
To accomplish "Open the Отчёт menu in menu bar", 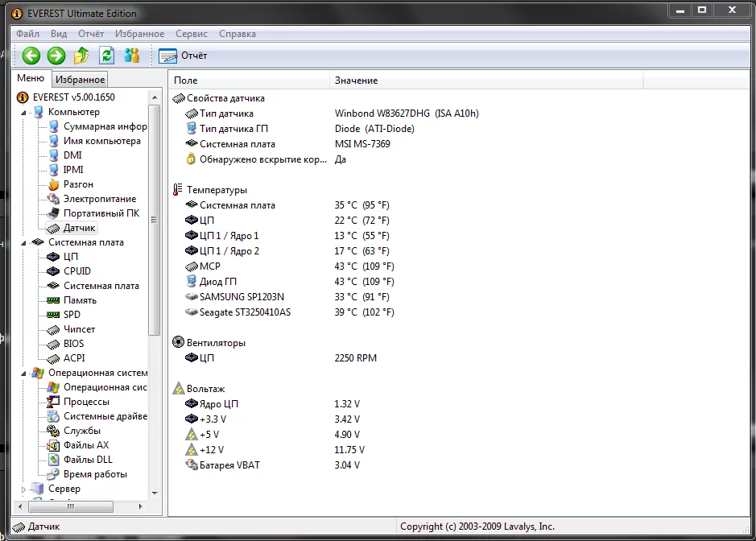I will [91, 34].
